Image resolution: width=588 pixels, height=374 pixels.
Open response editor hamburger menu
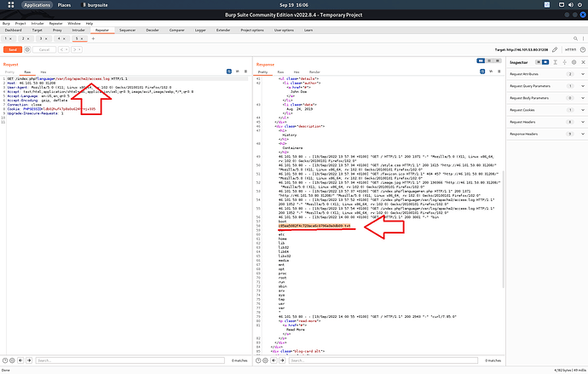tap(499, 72)
